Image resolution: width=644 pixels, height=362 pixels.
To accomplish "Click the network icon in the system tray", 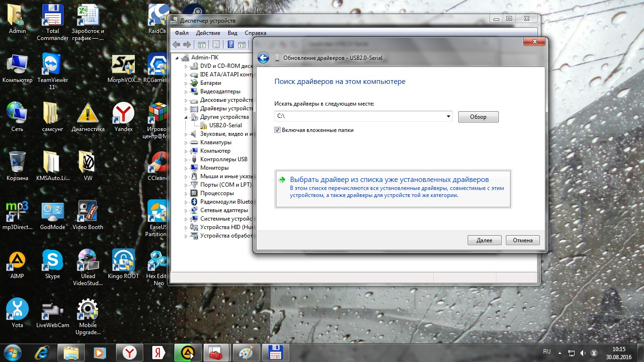I will (x=571, y=353).
